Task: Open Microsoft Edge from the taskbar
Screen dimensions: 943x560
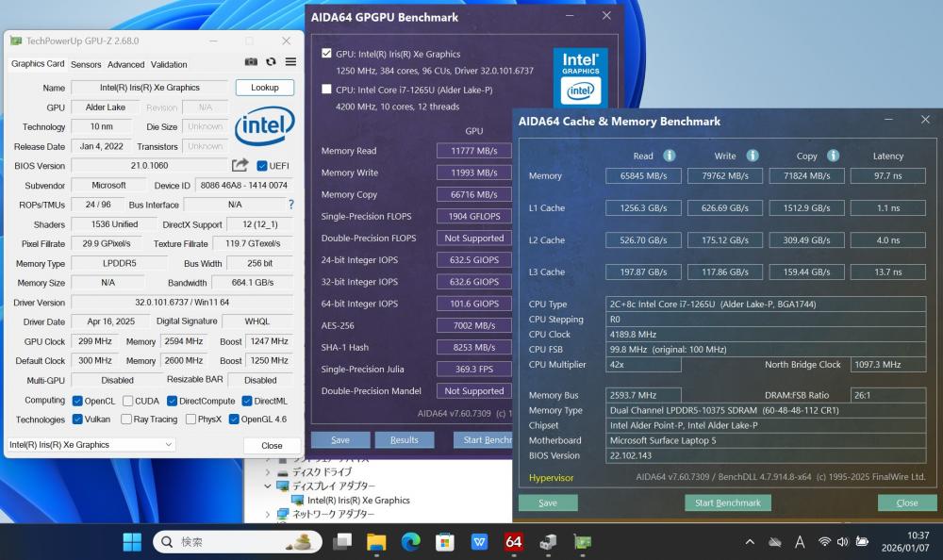Action: tap(411, 542)
